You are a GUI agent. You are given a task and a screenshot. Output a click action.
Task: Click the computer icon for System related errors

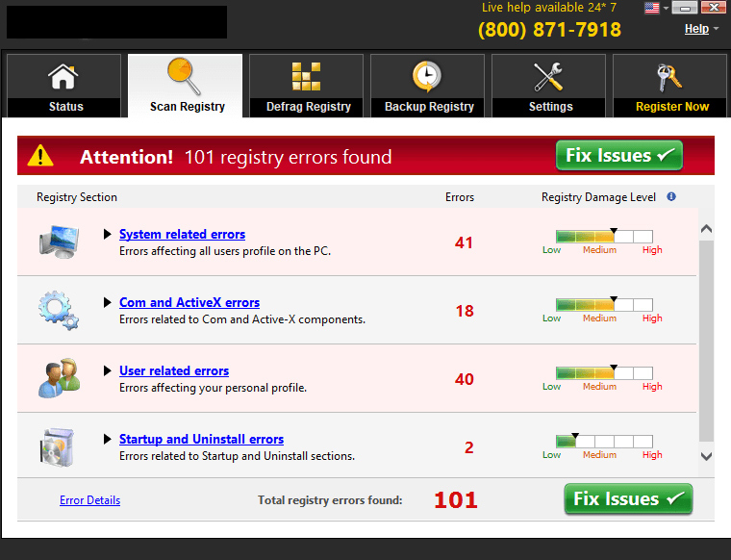pyautogui.click(x=59, y=242)
